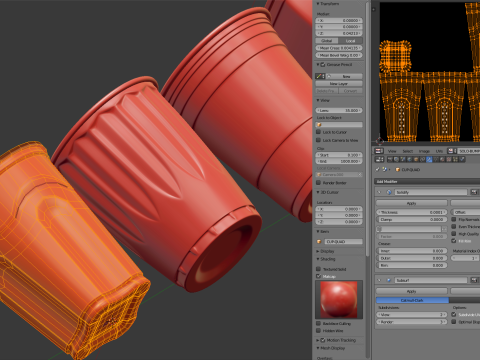
Task: Click the matcap red sphere thumbnail
Action: 339,299
